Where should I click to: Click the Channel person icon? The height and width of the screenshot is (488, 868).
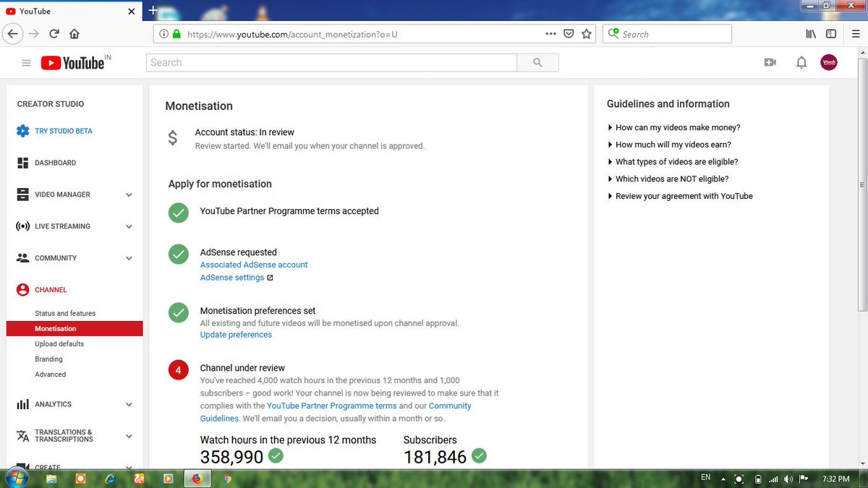click(x=22, y=290)
